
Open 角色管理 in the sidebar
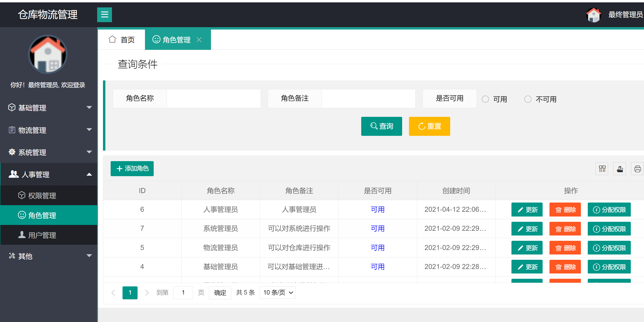pos(49,215)
